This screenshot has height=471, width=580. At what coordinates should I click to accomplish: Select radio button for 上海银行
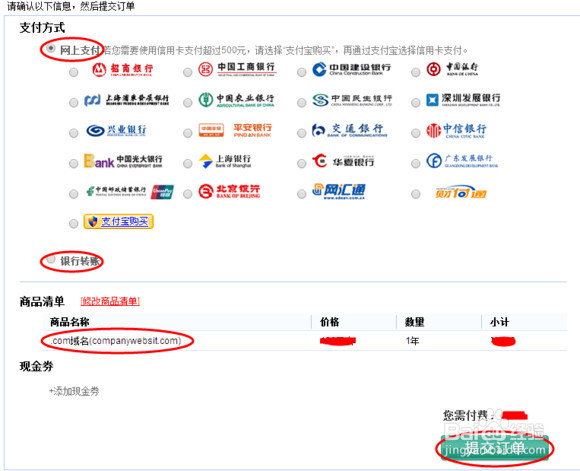[188, 163]
